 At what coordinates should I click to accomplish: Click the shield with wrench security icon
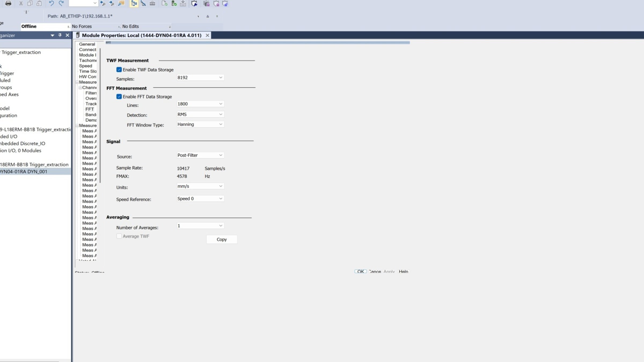point(194,3)
